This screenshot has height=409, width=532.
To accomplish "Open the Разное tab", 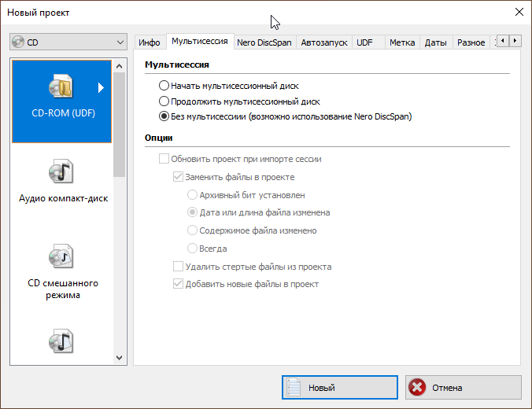I will click(x=471, y=42).
